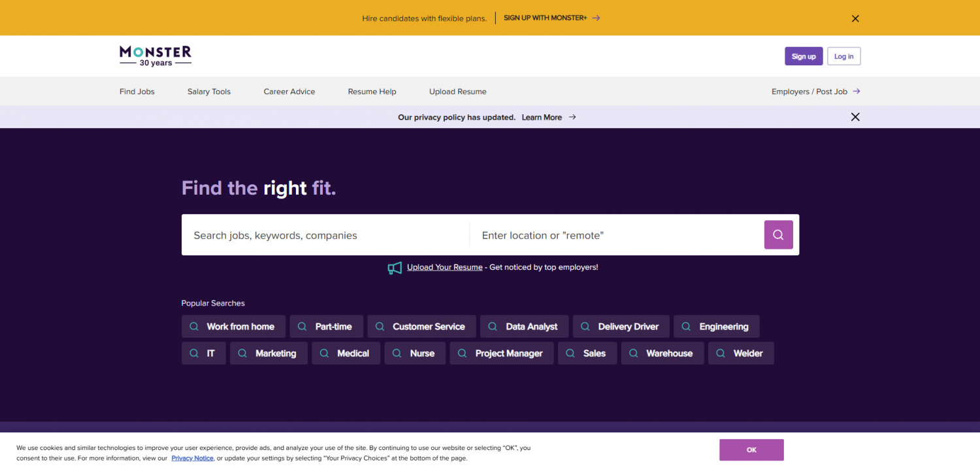
Task: Choose the Customer Service popular search
Action: click(x=422, y=327)
